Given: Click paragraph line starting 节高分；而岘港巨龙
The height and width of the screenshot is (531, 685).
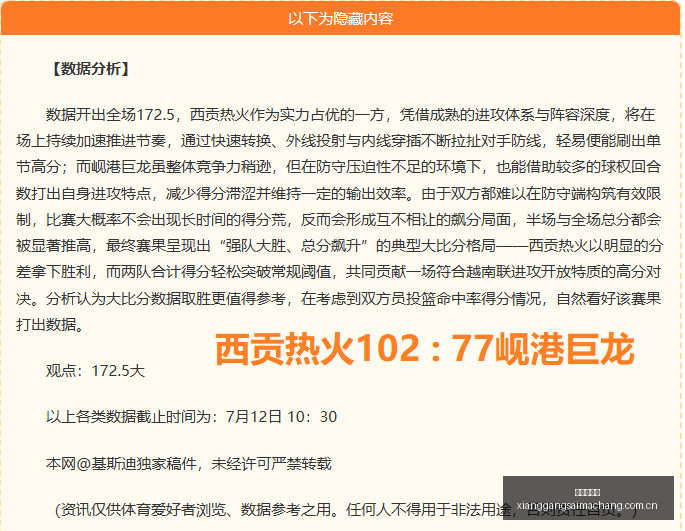Looking at the screenshot, I should (339, 167).
